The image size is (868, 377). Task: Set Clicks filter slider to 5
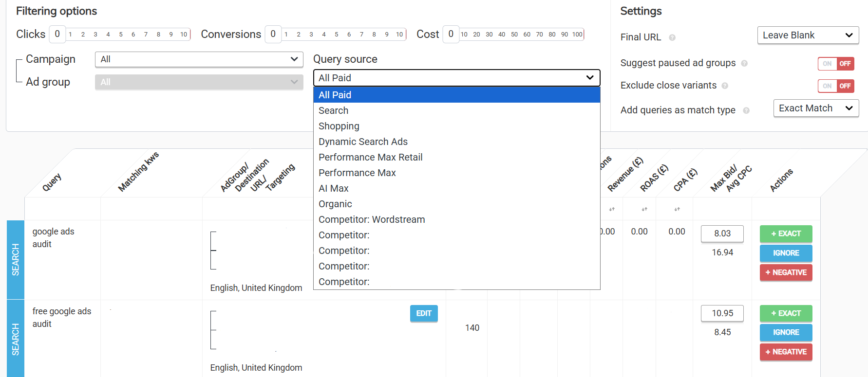click(x=121, y=35)
